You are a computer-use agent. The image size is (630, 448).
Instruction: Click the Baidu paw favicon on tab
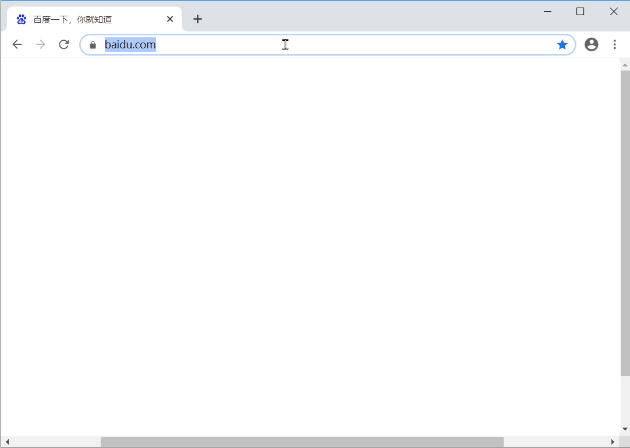pos(21,19)
